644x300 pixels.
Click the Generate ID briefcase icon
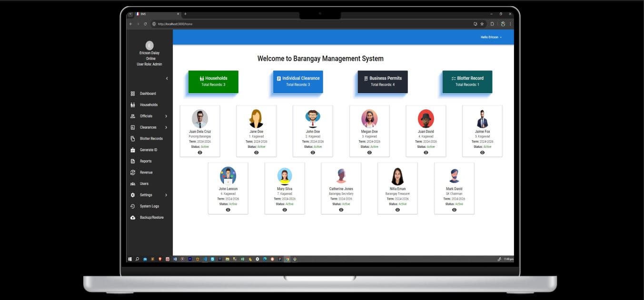pos(133,150)
